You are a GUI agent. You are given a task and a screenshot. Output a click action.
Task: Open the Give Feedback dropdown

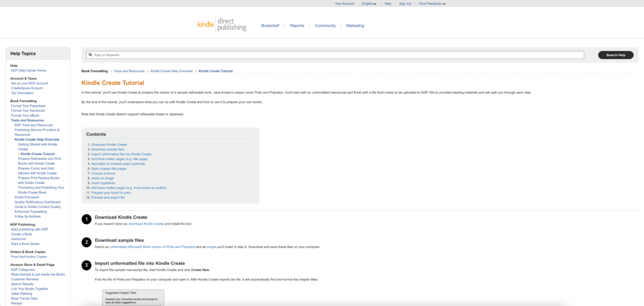[x=432, y=3]
